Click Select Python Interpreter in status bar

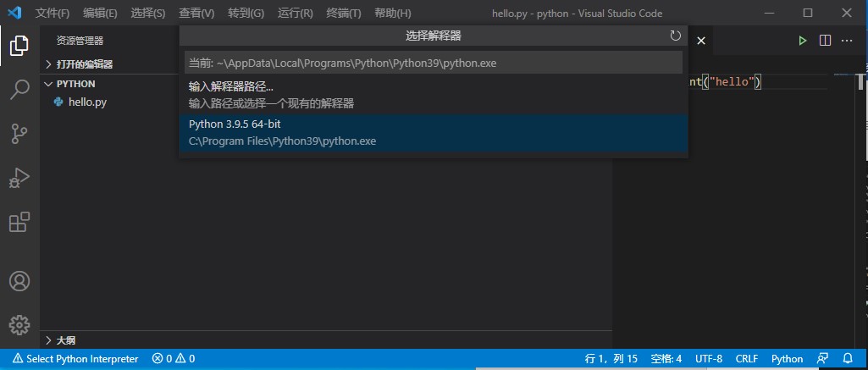(x=75, y=359)
